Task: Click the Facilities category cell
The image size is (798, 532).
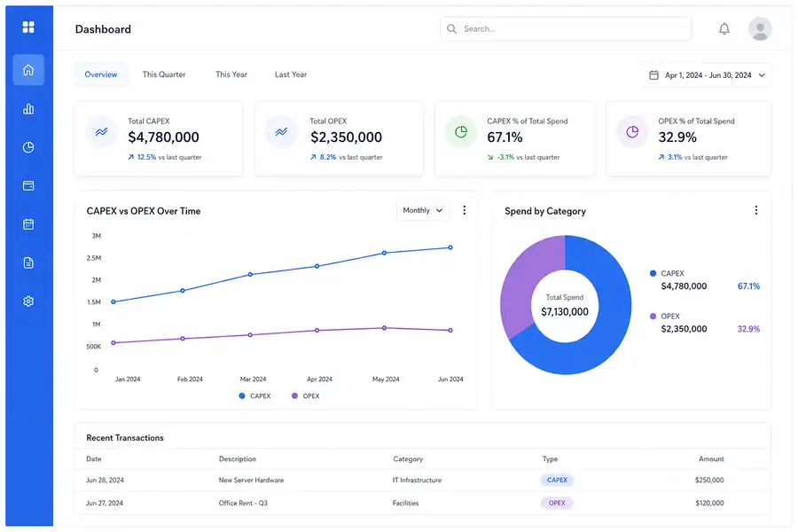Action: pos(405,503)
